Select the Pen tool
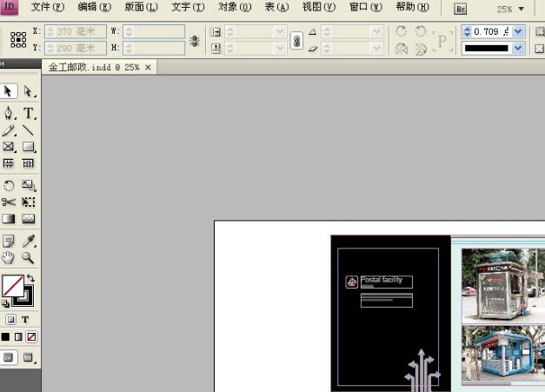Viewport: 545px width, 392px height. 9,113
